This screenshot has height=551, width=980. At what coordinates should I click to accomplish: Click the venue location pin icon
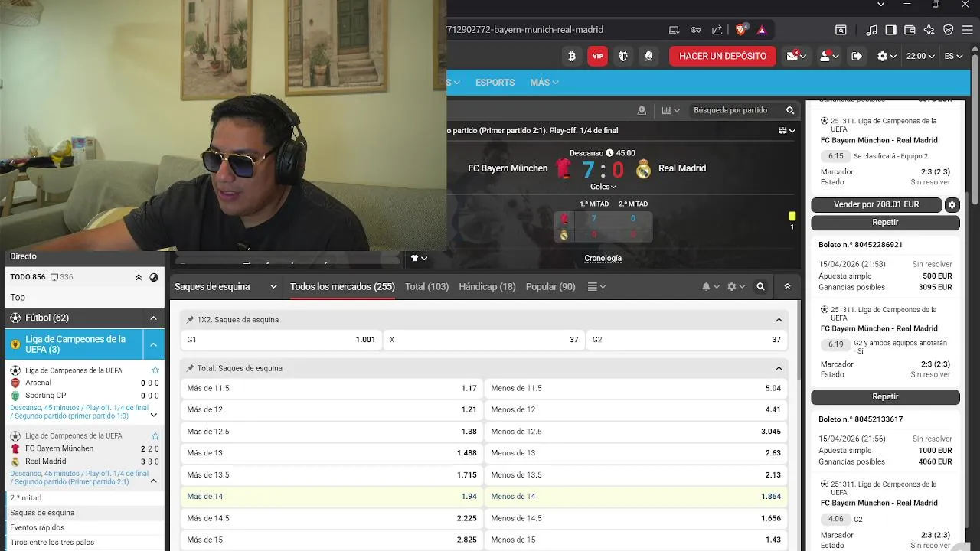[642, 110]
